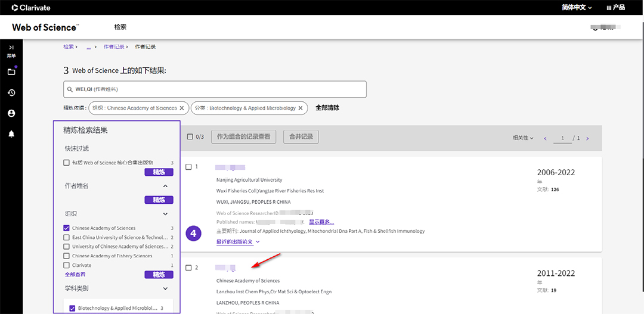Screen dimensions: 644x314
Task: Click the search magnifier icon
Action: 70,89
